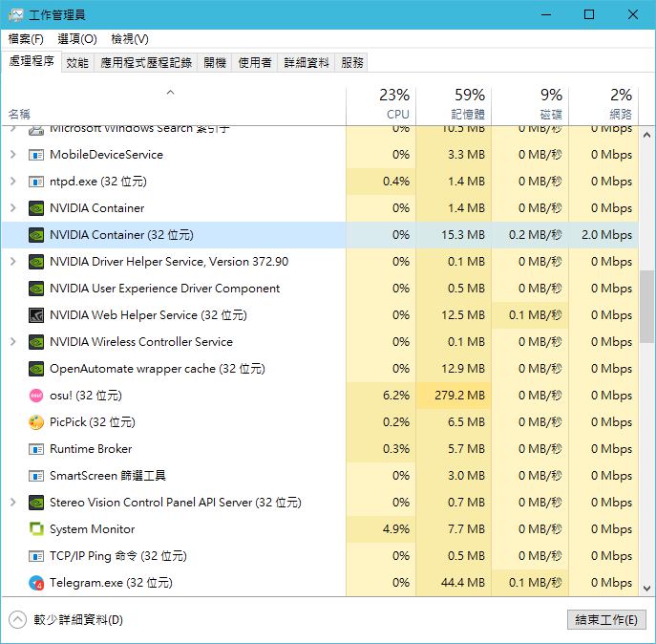Click the Telegram.exe icon
This screenshot has width=656, height=644.
click(36, 583)
